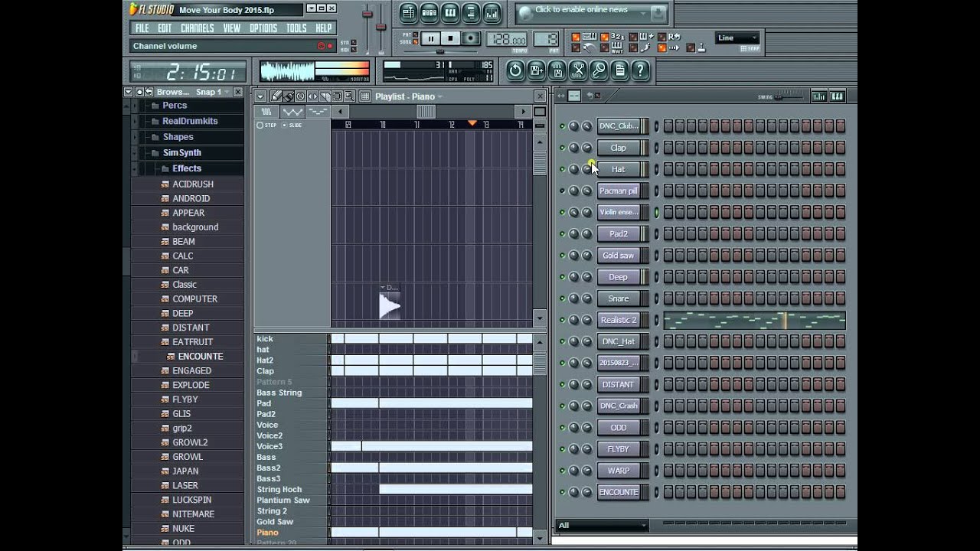Open the browser options menu arrow
Screen dimensions: 980x551
click(128, 92)
